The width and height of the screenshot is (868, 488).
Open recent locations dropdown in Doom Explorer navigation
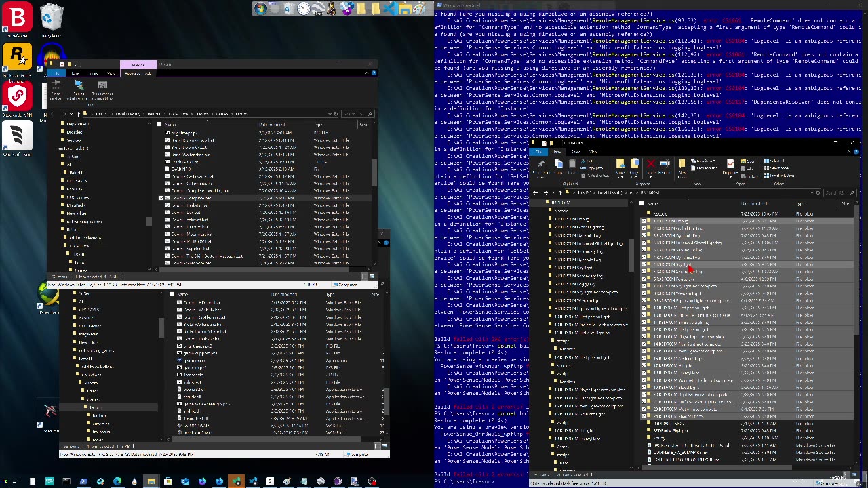[71, 114]
